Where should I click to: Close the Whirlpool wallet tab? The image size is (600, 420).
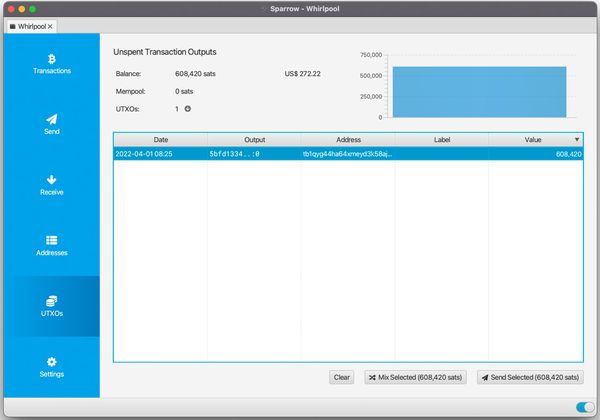tap(51, 25)
